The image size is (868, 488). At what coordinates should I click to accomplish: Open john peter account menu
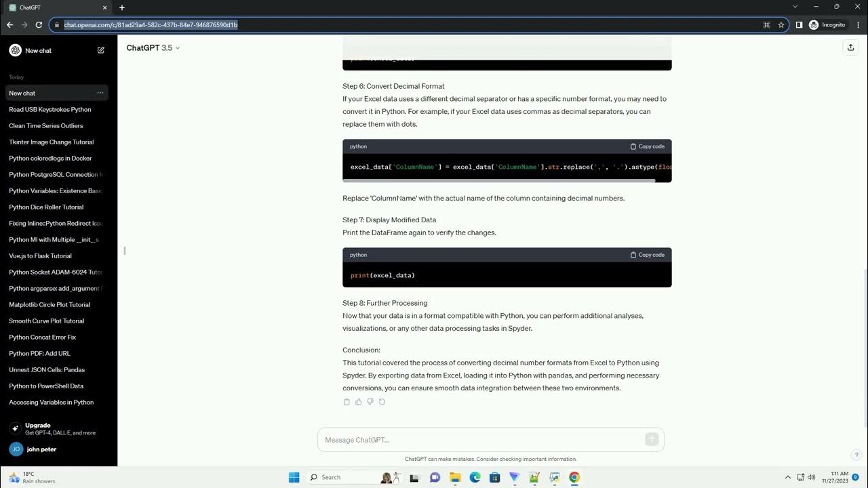(x=57, y=449)
